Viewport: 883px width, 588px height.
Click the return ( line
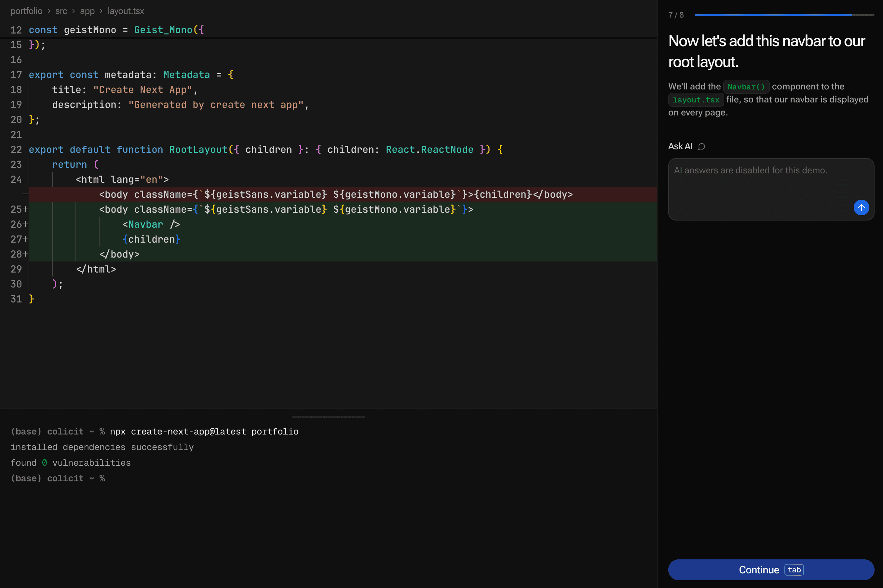click(75, 165)
